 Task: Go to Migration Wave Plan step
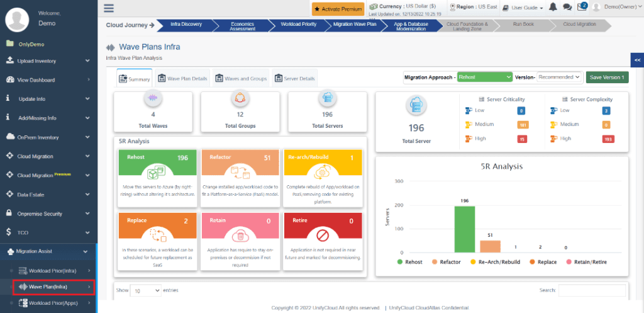click(x=355, y=25)
